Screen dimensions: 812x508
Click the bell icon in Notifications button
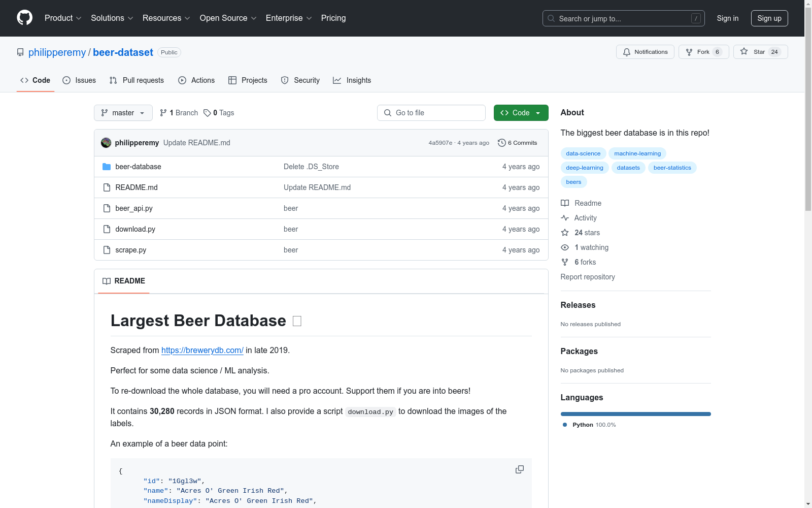[x=627, y=52]
